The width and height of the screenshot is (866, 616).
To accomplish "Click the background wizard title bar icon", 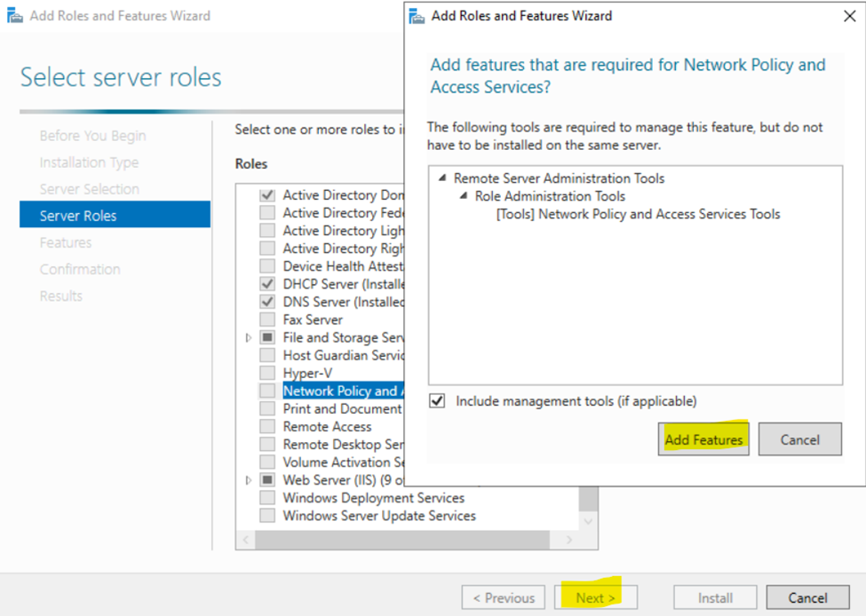I will click(15, 16).
